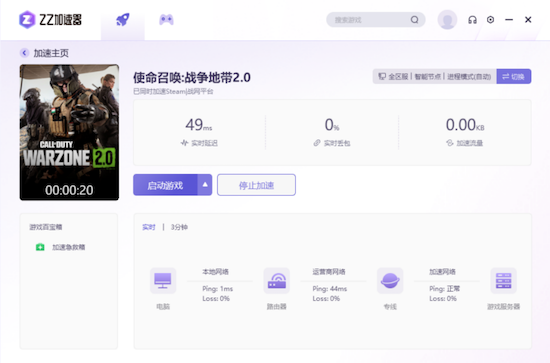Open the user avatar profile
The width and height of the screenshot is (550, 363).
pos(447,20)
